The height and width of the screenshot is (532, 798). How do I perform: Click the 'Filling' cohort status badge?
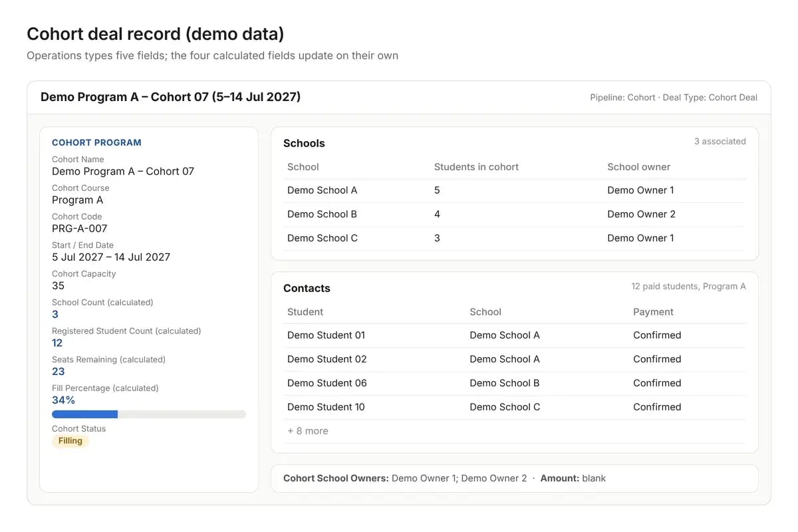(x=70, y=441)
